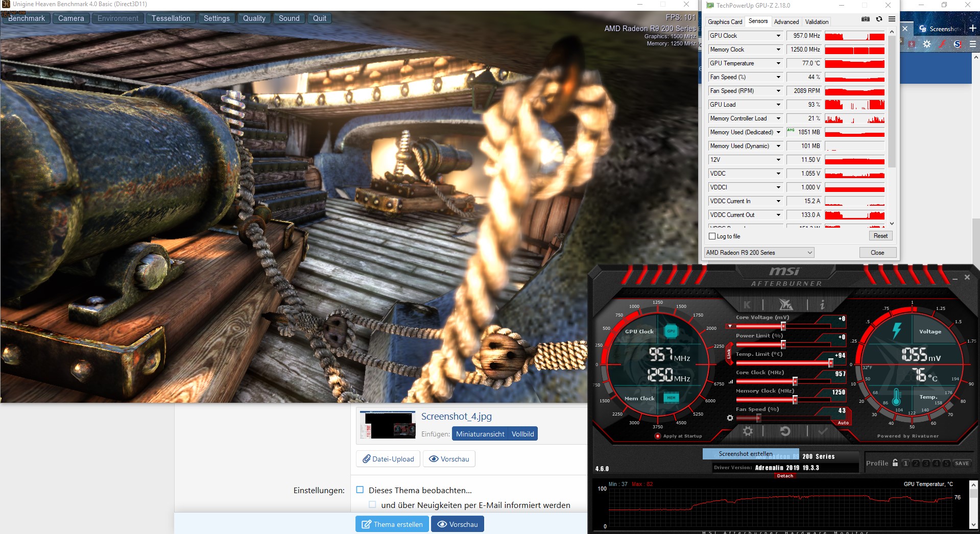Toggle Apply at Startup in Afterburner
The height and width of the screenshot is (534, 980).
click(x=658, y=436)
